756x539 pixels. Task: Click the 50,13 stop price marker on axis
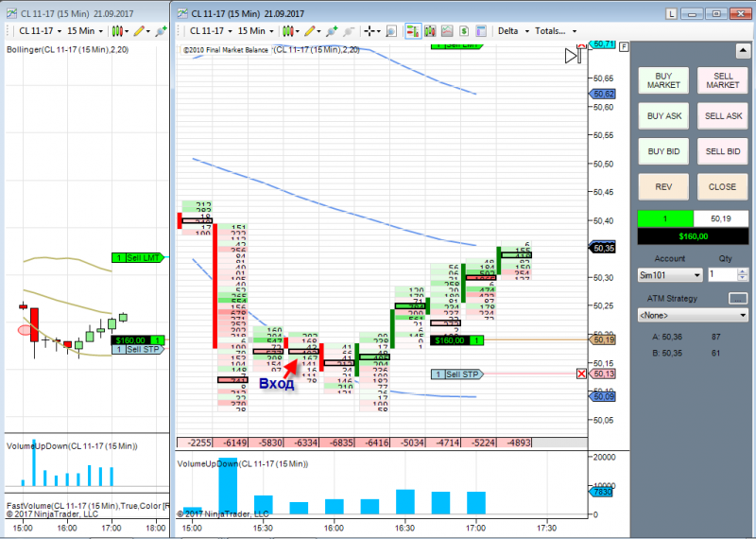(x=603, y=374)
